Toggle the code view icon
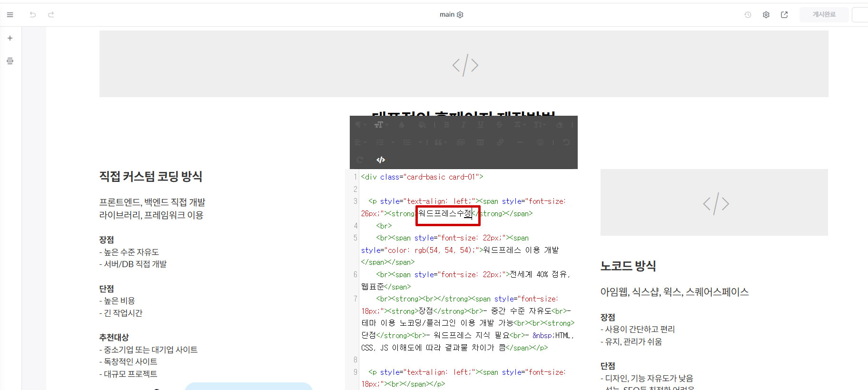The height and width of the screenshot is (390, 868). point(381,160)
